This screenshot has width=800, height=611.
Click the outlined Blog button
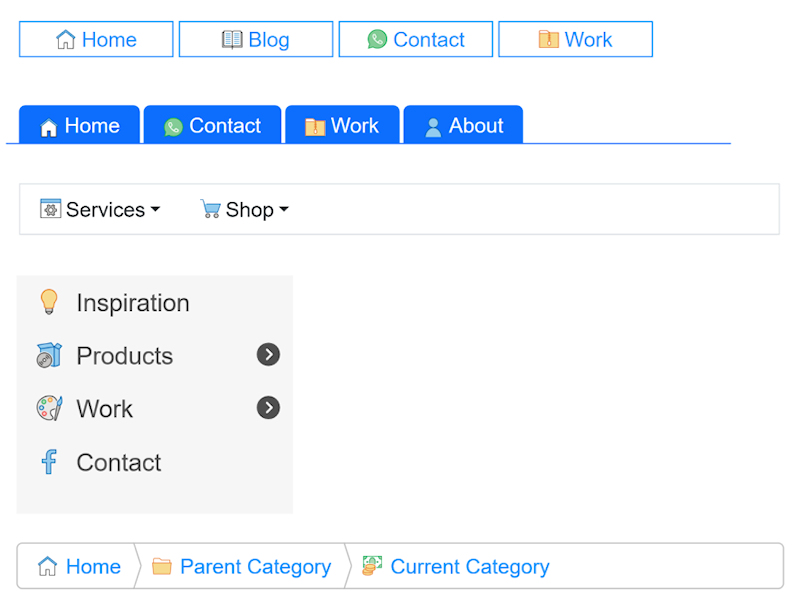tap(256, 40)
